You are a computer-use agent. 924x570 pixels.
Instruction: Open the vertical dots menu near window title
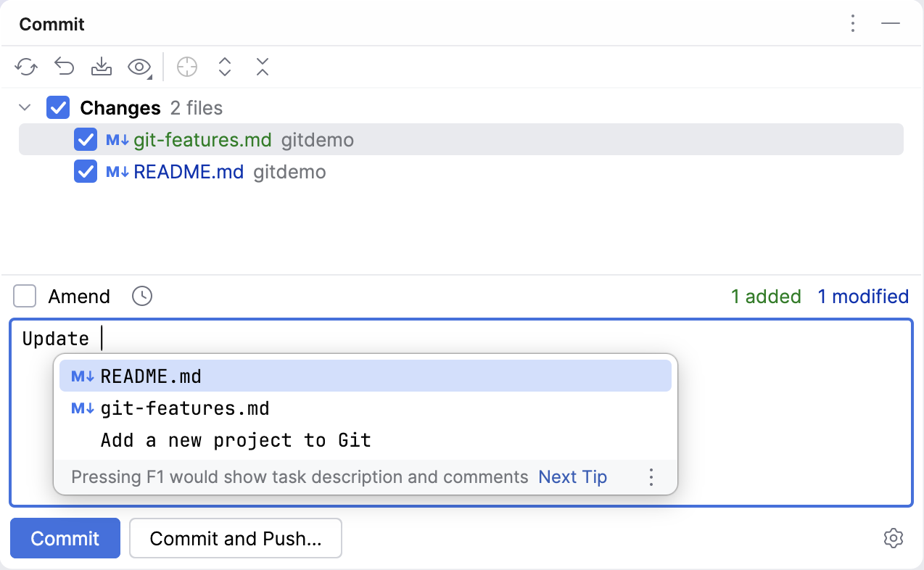pos(852,23)
